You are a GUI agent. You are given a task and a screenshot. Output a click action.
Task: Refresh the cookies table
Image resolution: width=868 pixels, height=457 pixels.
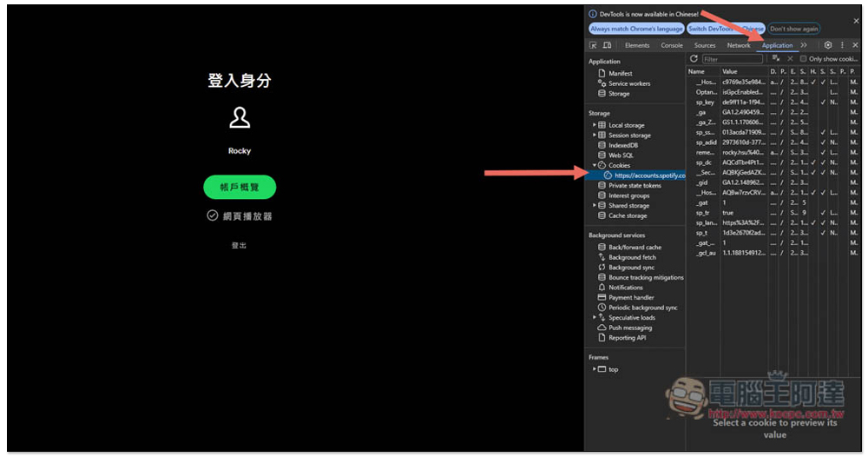[x=694, y=59]
